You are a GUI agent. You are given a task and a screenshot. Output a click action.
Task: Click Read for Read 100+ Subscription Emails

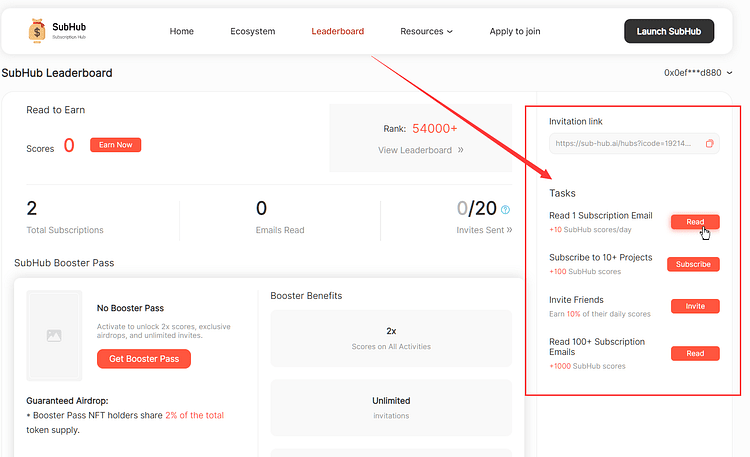[x=695, y=354]
